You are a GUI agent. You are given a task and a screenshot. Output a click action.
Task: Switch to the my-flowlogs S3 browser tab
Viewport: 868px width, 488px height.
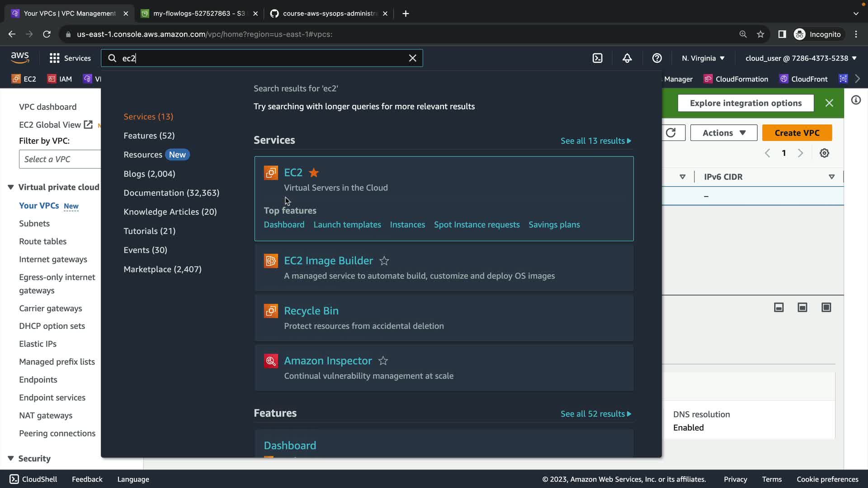(199, 14)
